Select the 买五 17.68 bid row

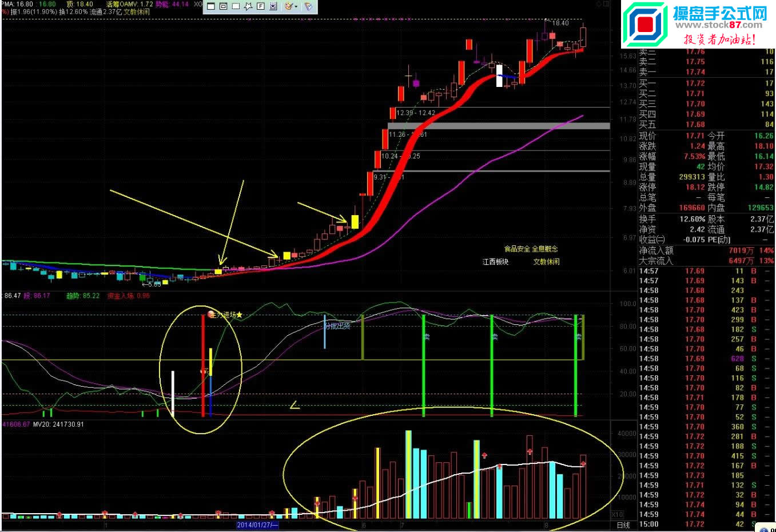click(x=706, y=125)
